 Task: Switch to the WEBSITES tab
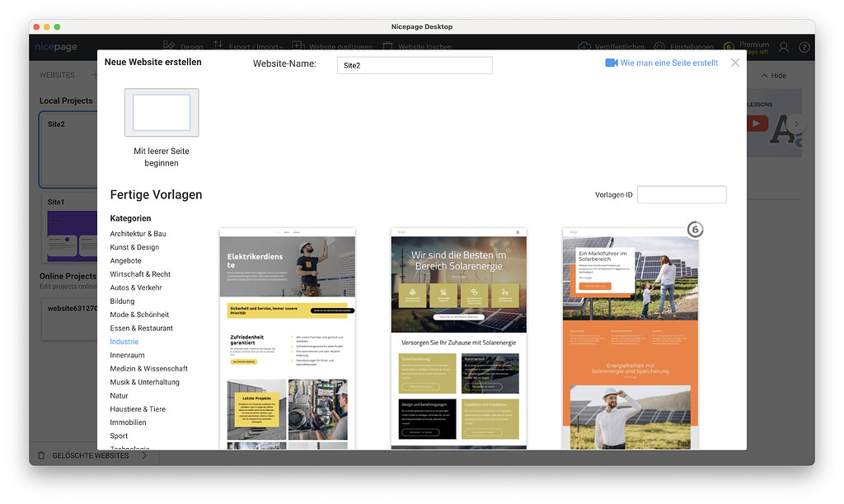56,75
